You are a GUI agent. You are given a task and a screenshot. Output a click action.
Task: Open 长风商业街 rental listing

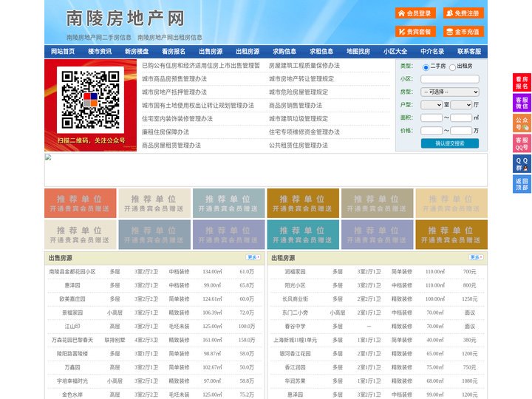[x=295, y=299]
